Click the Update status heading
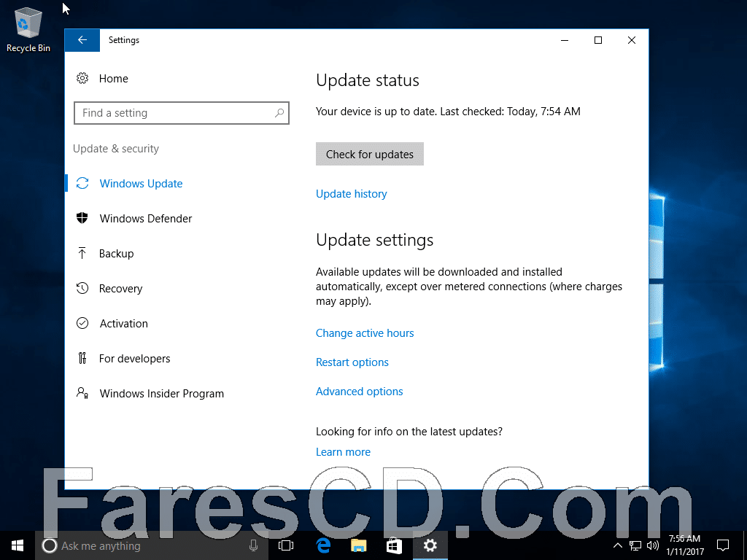The image size is (747, 560). click(x=368, y=80)
